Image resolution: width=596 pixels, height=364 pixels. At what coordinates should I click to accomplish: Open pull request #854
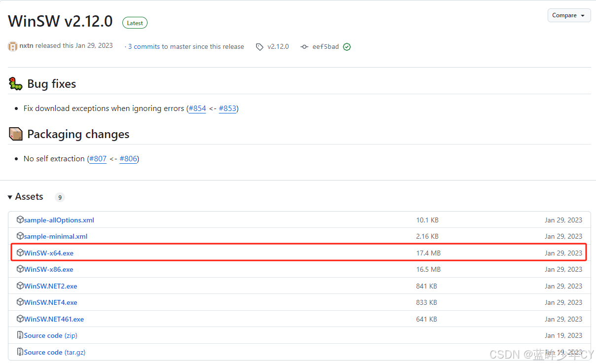click(197, 108)
